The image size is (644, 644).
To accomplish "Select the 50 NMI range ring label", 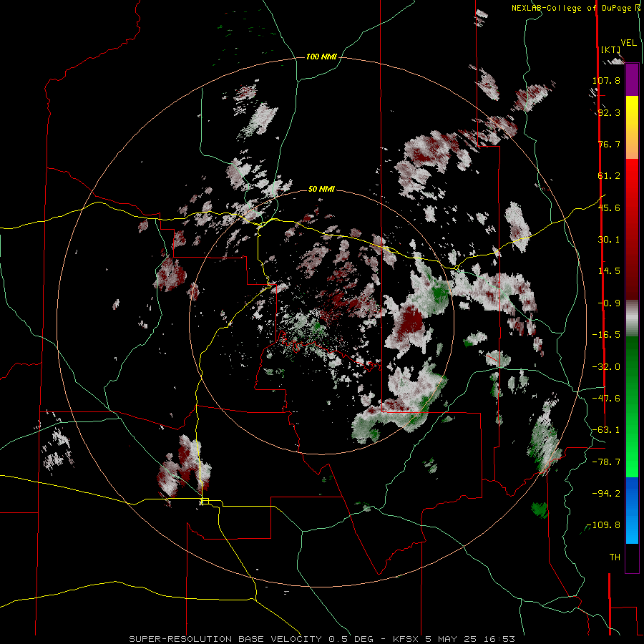I will tap(321, 189).
